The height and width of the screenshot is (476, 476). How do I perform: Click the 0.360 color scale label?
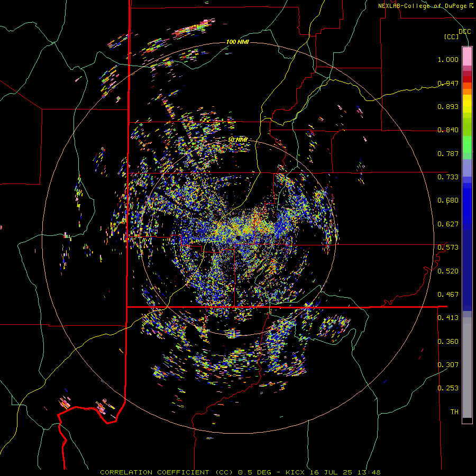[448, 341]
